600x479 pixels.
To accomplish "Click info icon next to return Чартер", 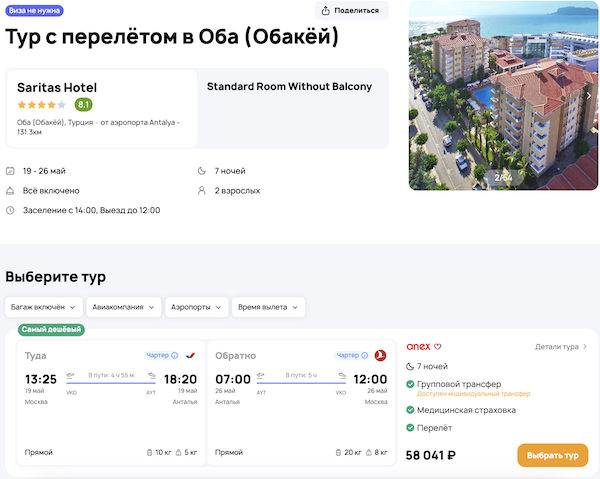I will tap(365, 355).
